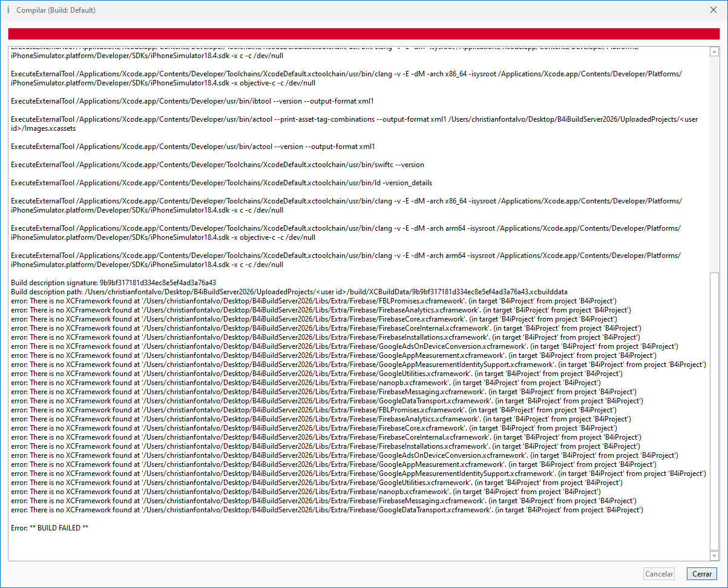Select the ibtool --version command line

coord(192,101)
